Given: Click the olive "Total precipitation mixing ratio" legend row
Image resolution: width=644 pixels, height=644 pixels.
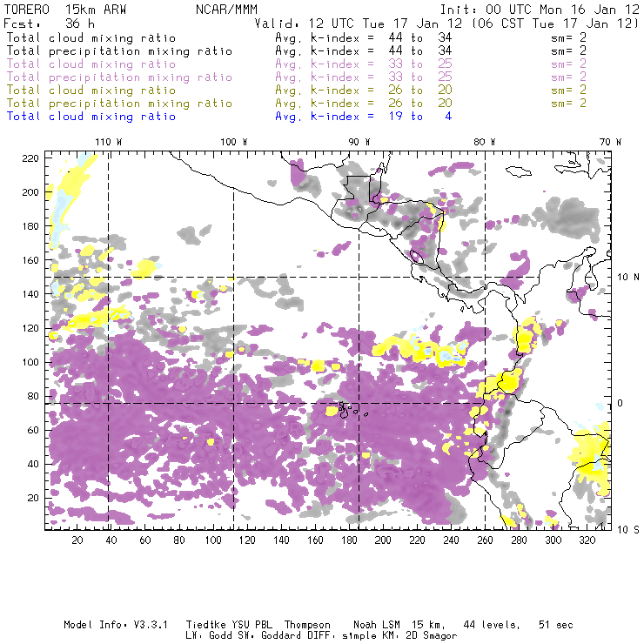Looking at the screenshot, I should [x=119, y=103].
